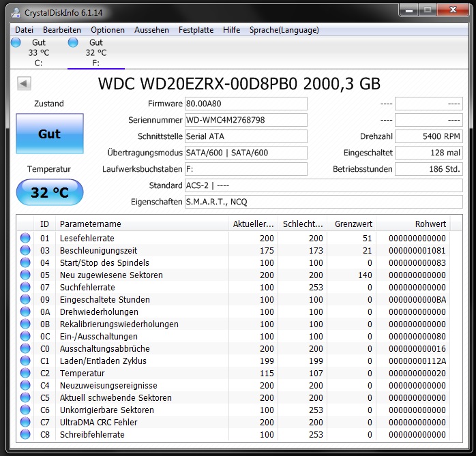Open the Hilfe menu
This screenshot has height=456, width=476.
tap(231, 30)
